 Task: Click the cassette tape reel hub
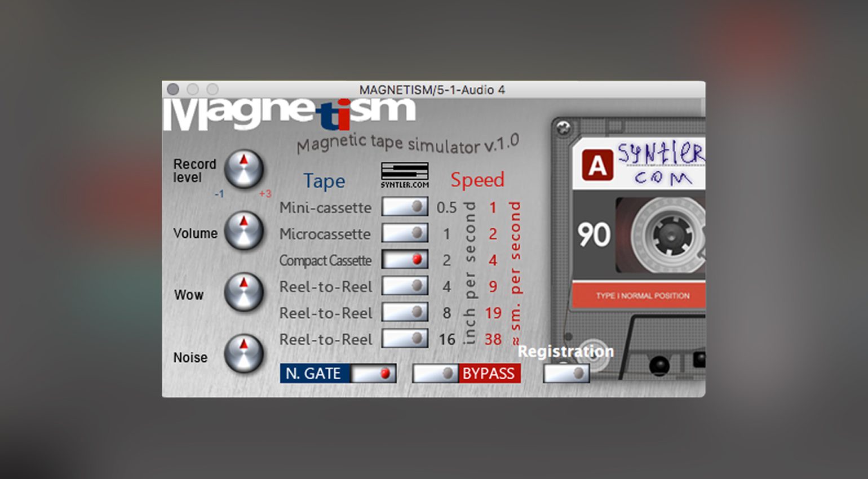coord(671,234)
